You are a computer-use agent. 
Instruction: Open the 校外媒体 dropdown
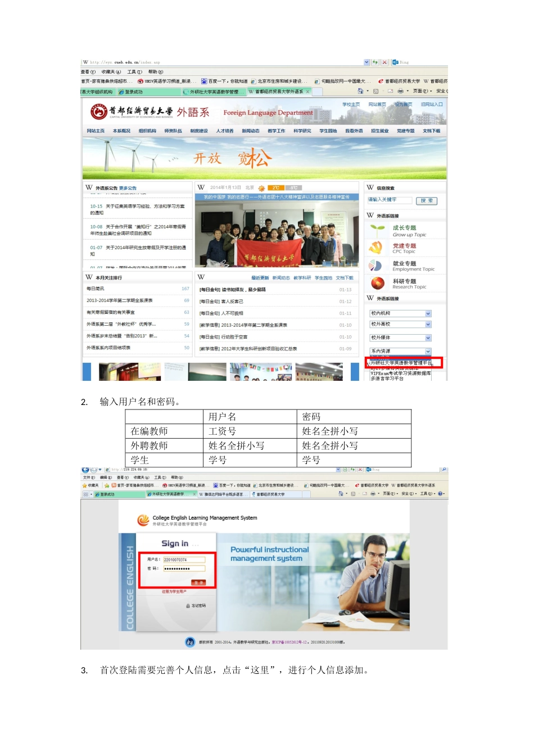click(400, 338)
